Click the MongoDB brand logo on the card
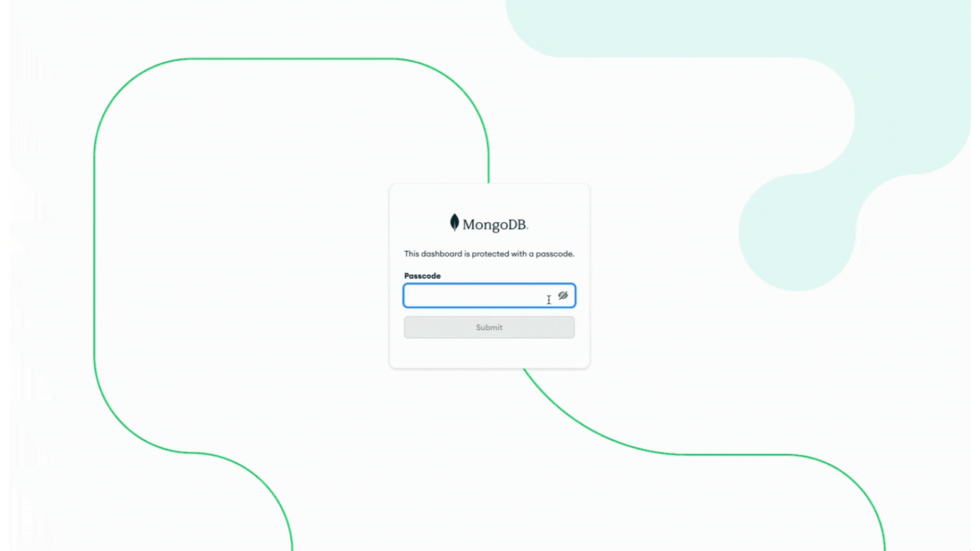 488,223
